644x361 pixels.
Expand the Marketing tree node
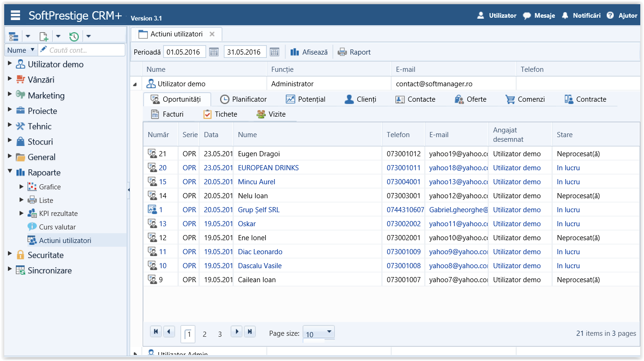coord(10,95)
